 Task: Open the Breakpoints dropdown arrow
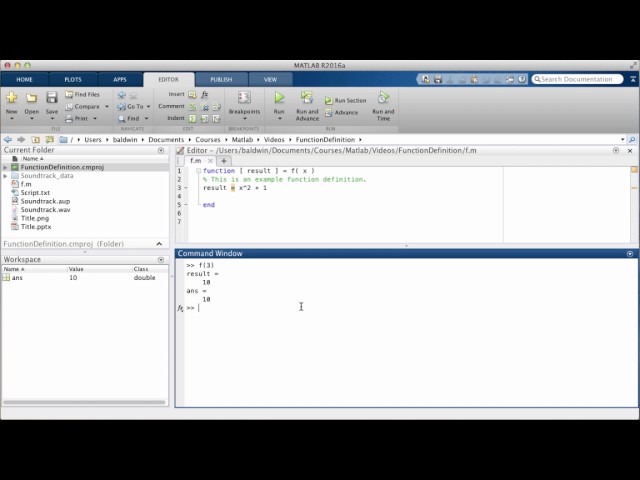pos(244,119)
